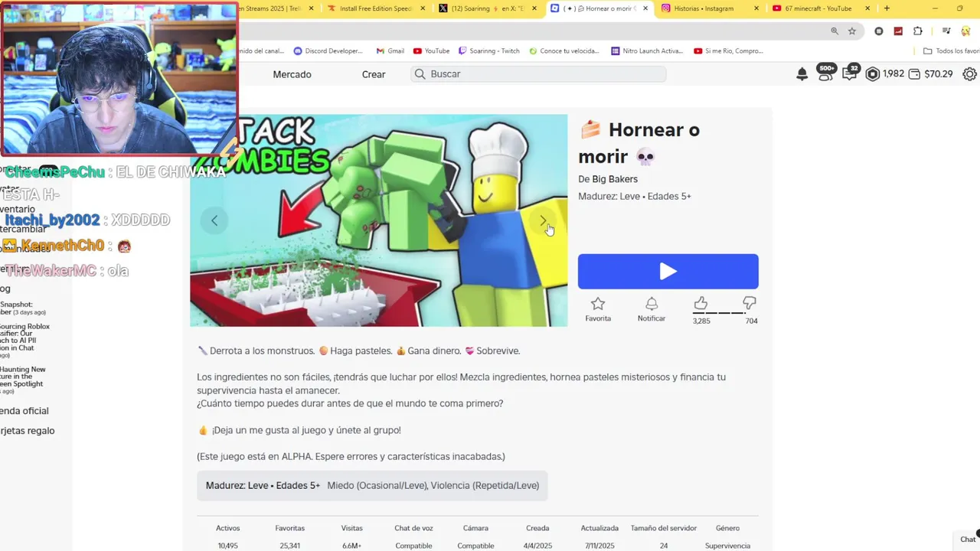The height and width of the screenshot is (551, 980).
Task: Open Big Bakers creator link
Action: [x=615, y=179]
